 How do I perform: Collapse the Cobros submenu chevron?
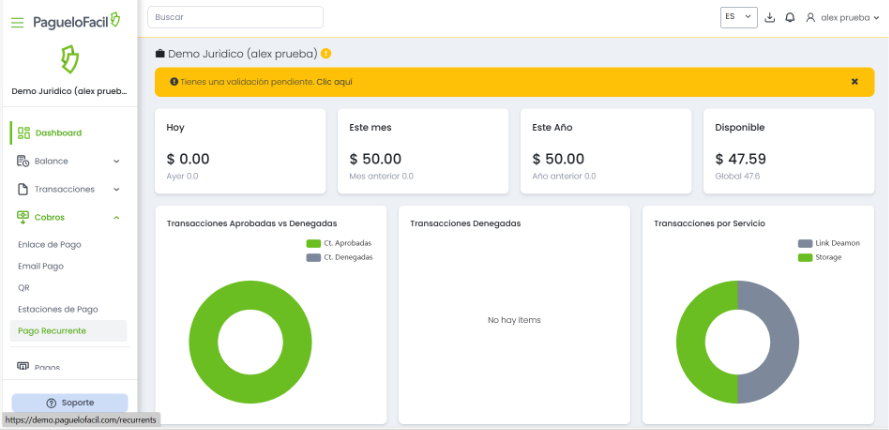[x=116, y=217]
